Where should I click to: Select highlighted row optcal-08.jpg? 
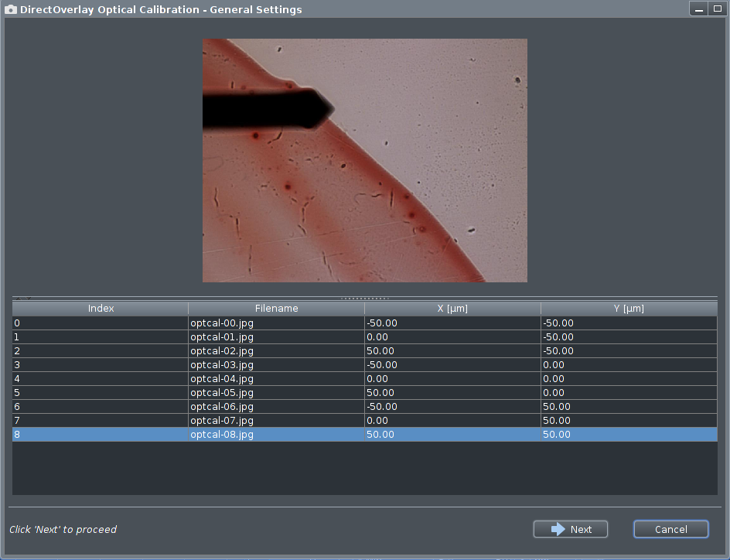pos(364,435)
